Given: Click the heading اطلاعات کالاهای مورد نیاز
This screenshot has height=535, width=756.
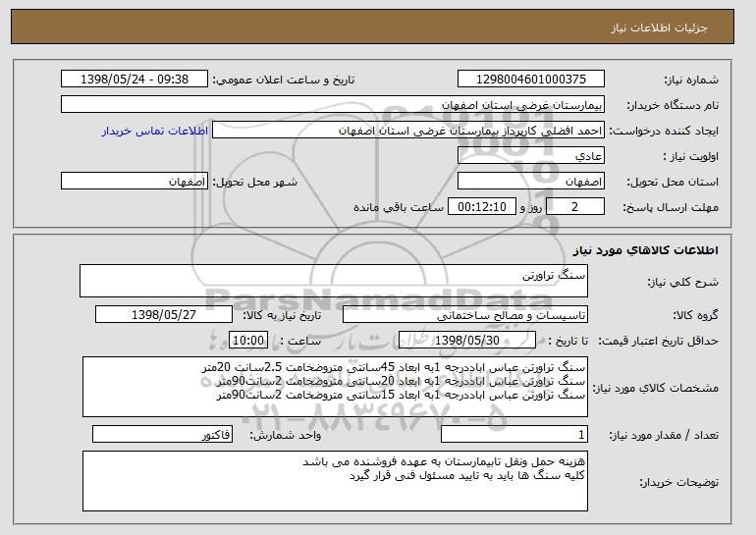Looking at the screenshot, I should 646,250.
